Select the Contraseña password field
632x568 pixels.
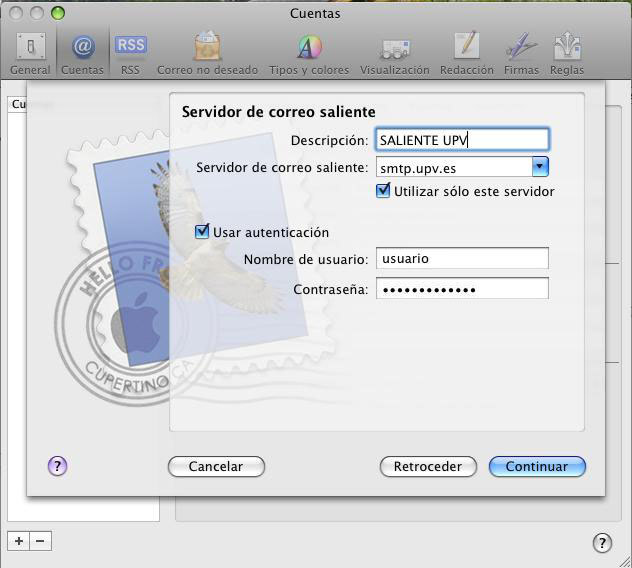(x=462, y=289)
